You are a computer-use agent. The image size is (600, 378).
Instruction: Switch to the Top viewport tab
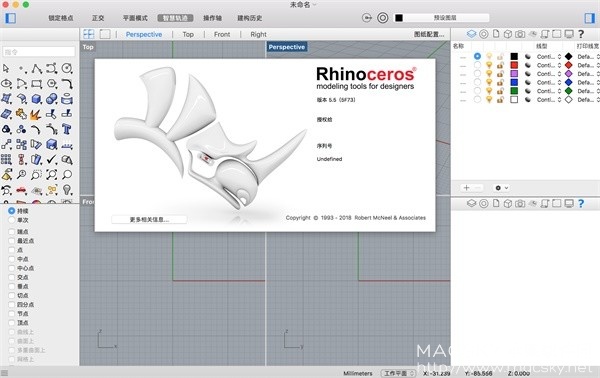click(188, 34)
